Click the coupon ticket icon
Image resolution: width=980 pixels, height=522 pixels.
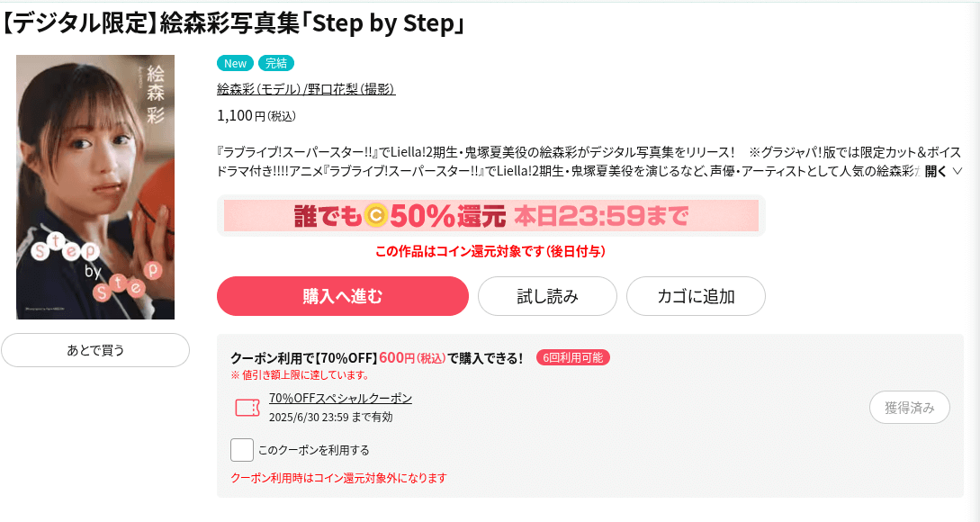(247, 408)
